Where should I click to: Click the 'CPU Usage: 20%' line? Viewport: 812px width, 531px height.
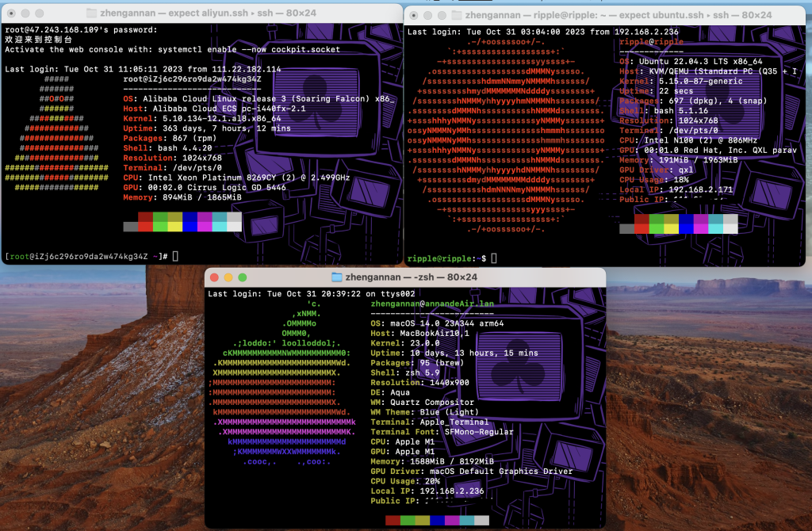click(x=405, y=481)
